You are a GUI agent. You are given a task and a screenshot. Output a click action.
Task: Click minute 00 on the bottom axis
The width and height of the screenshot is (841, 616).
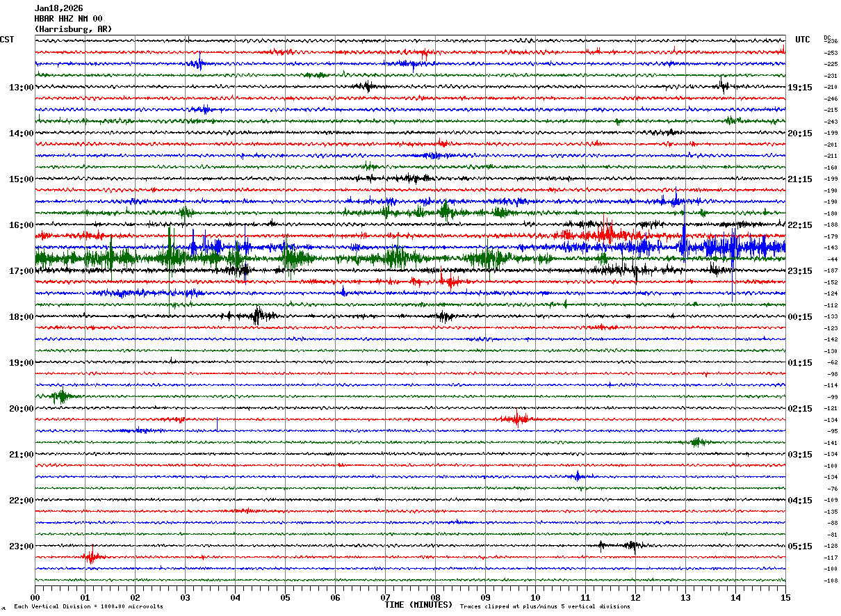[x=35, y=597]
